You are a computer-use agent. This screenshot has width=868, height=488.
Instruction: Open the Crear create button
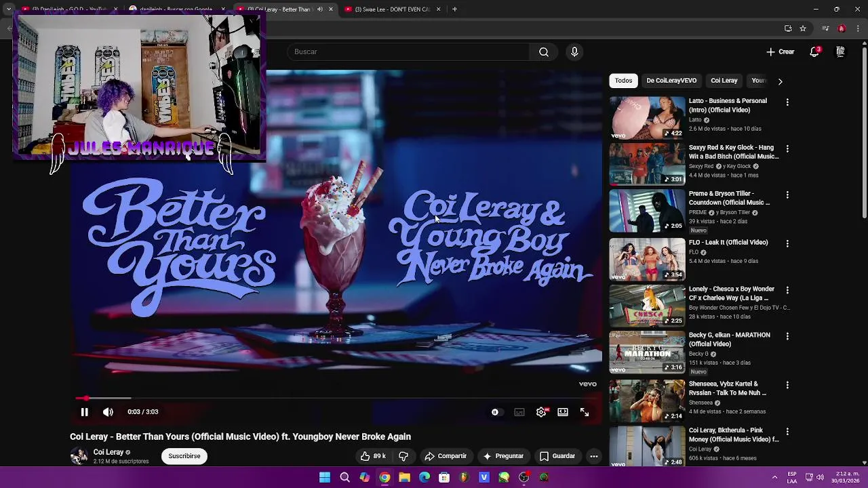781,52
